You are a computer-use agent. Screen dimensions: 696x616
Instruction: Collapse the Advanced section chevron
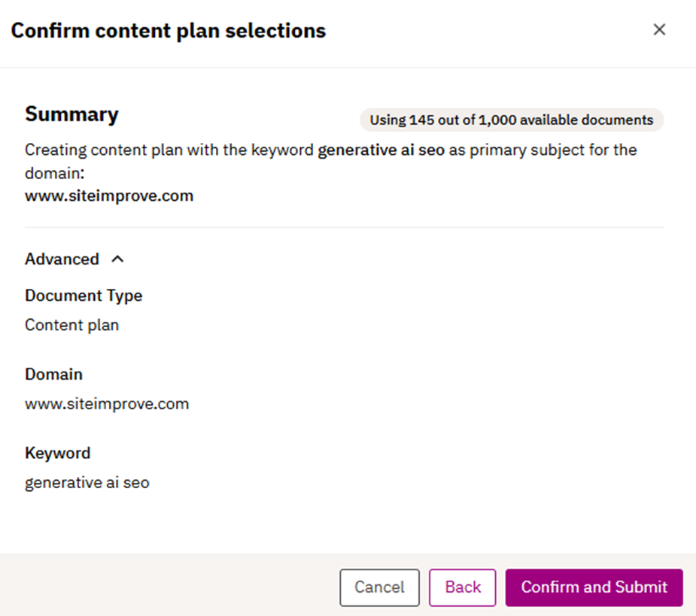tap(117, 259)
